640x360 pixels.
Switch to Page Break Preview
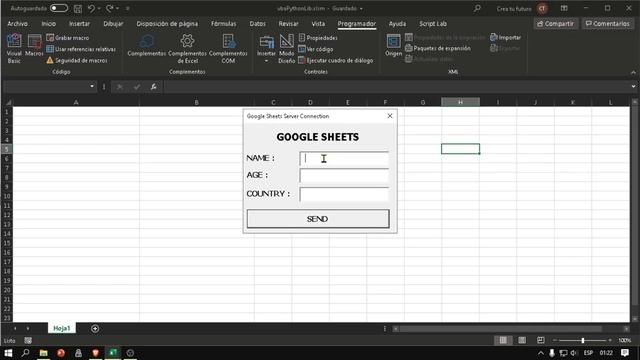[540, 340]
